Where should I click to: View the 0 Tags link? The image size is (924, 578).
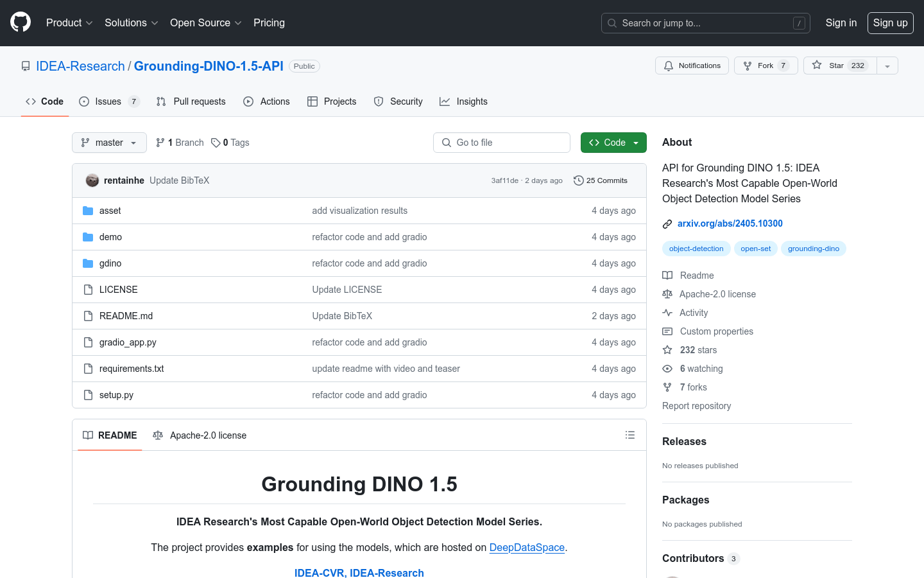click(230, 143)
